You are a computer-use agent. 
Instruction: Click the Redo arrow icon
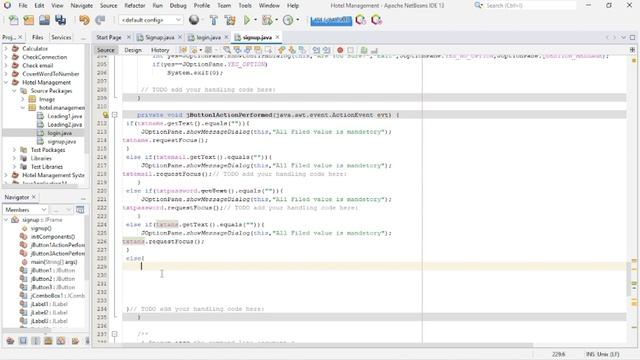coord(100,20)
